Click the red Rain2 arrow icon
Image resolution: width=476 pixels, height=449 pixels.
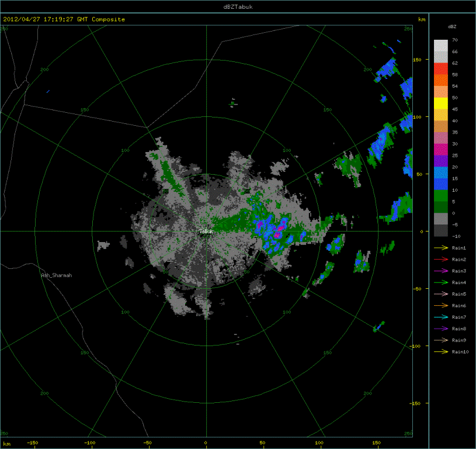pos(441,260)
